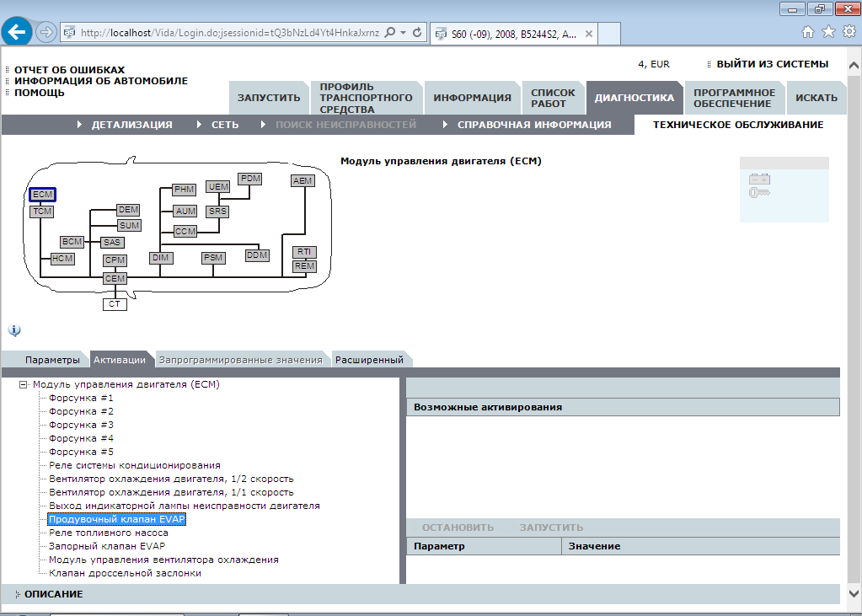
Task: Click the browser back arrow button
Action: (x=18, y=33)
